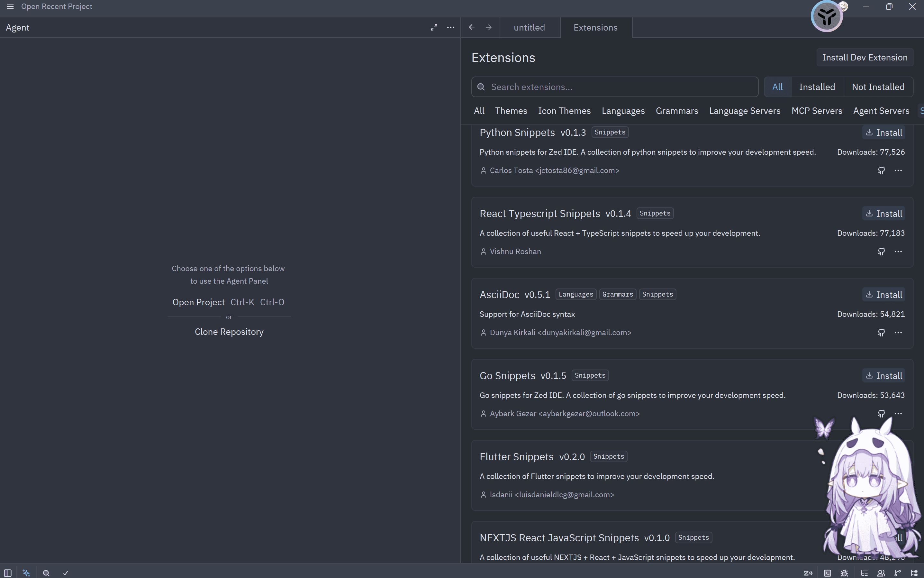Switch to the untitled tab
This screenshot has height=578, width=924.
tap(529, 28)
